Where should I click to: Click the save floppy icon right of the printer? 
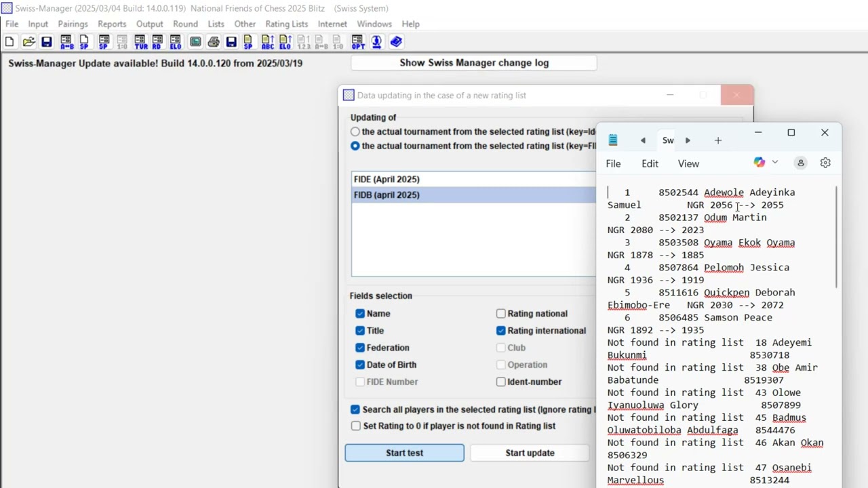tap(231, 42)
